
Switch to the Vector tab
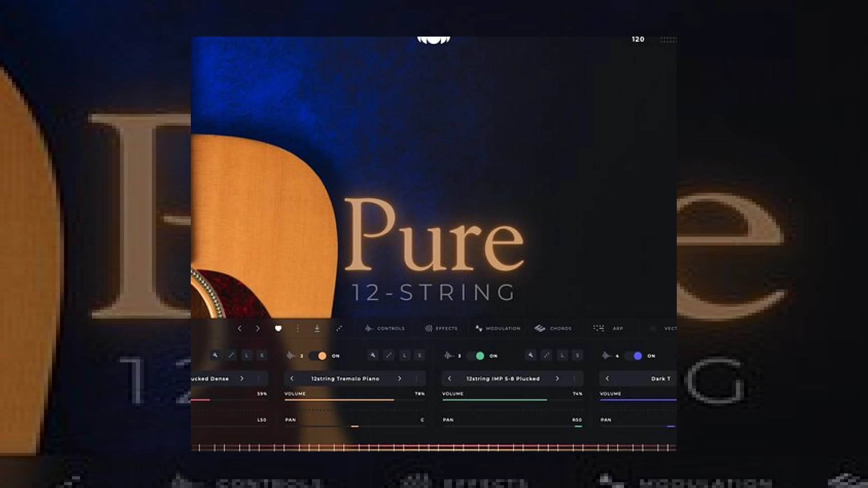pos(664,328)
